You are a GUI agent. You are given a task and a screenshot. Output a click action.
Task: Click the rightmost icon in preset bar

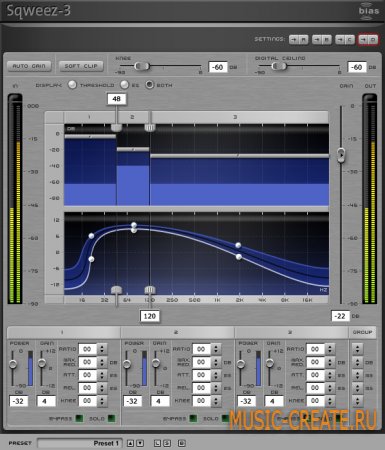[x=181, y=443]
